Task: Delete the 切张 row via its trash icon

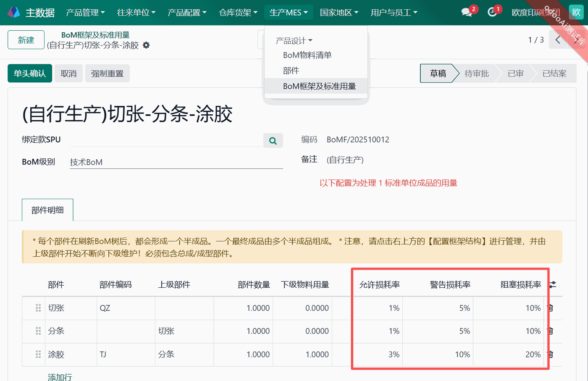Action: tap(550, 308)
